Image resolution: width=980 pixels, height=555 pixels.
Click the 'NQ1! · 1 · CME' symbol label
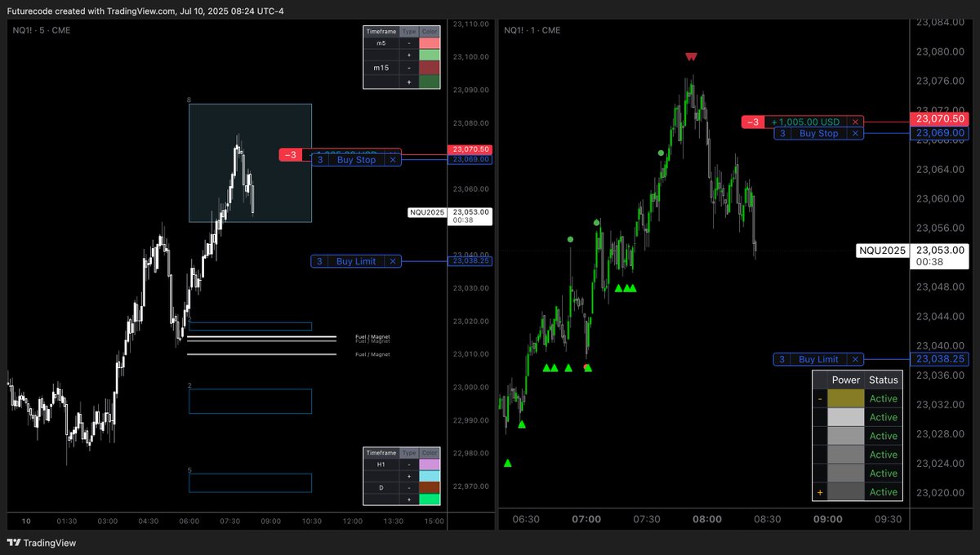coord(532,30)
